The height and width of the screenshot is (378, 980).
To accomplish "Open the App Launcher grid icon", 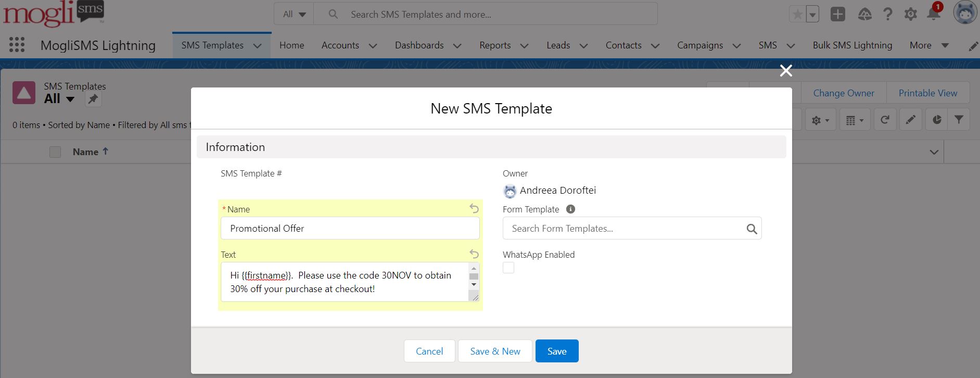I will tap(17, 45).
